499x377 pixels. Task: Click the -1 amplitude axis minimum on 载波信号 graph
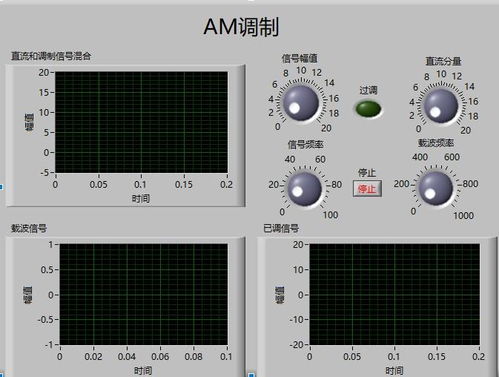coord(49,344)
